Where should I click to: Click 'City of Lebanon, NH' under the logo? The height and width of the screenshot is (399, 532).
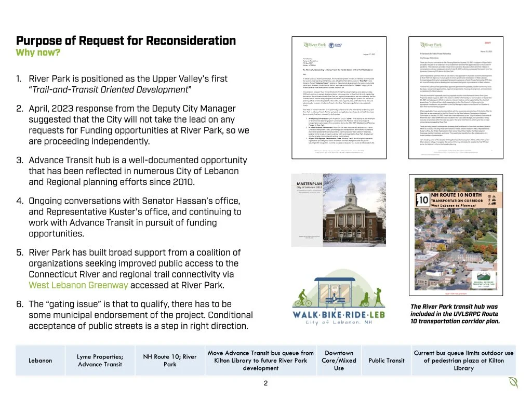click(339, 322)
